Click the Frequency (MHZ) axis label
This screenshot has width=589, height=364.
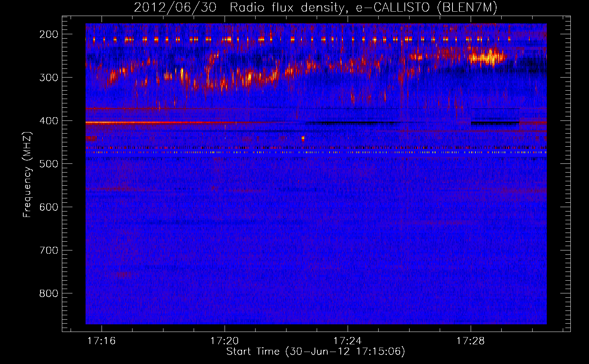(28, 174)
